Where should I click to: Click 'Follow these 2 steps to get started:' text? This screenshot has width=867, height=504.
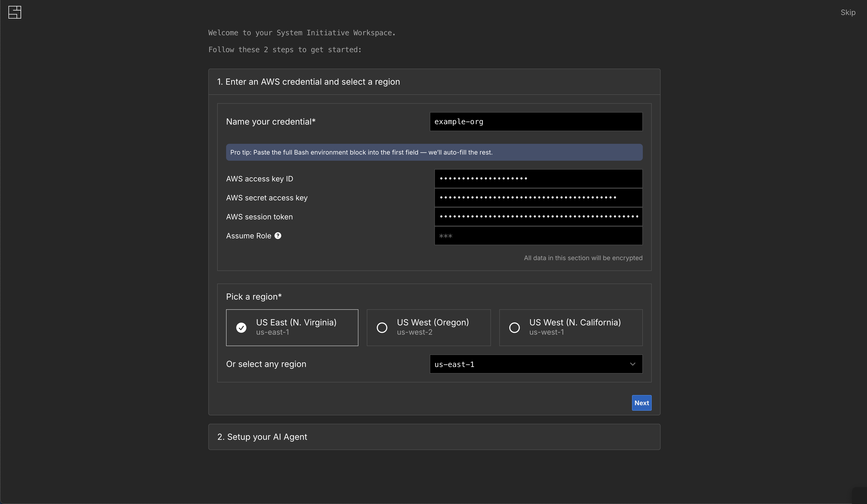(x=285, y=49)
